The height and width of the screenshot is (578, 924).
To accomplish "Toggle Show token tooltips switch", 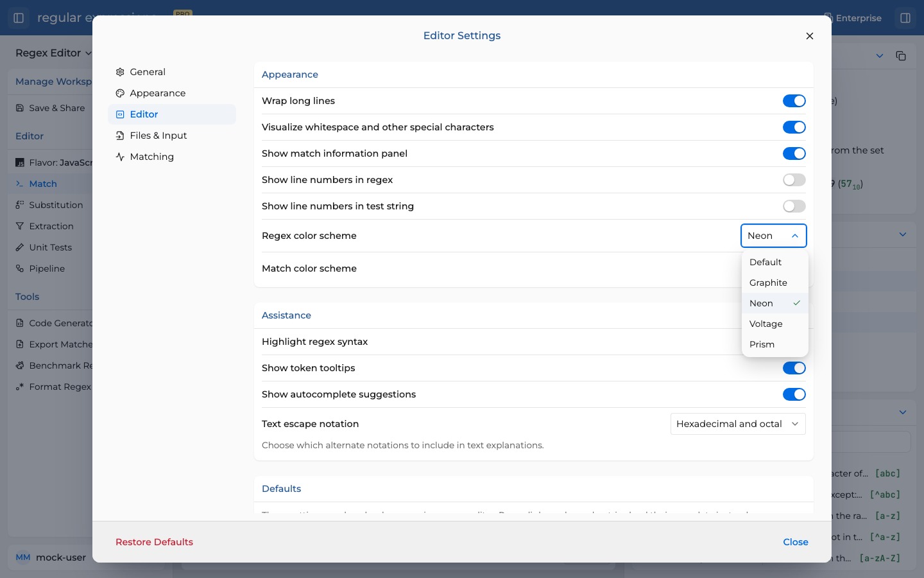I will (x=794, y=368).
